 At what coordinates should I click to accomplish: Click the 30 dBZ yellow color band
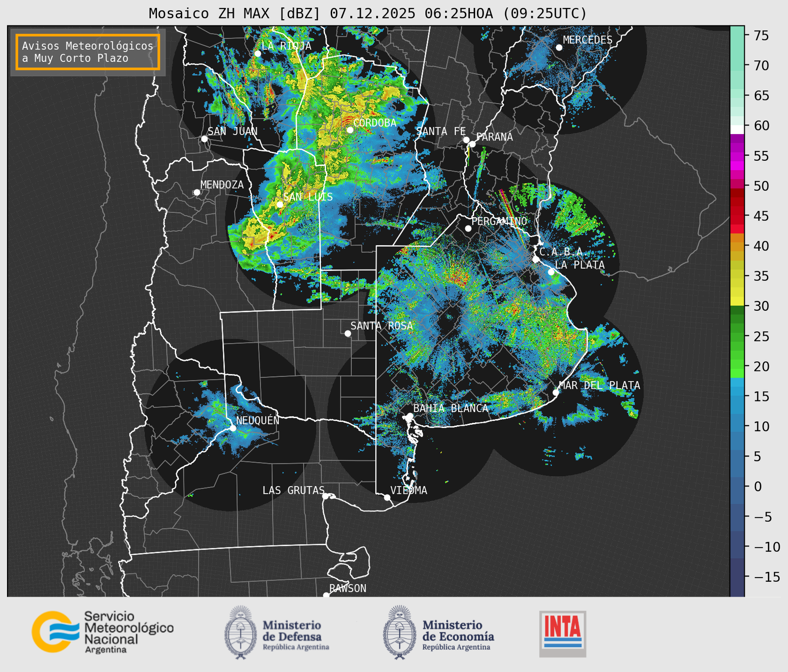pos(737,301)
